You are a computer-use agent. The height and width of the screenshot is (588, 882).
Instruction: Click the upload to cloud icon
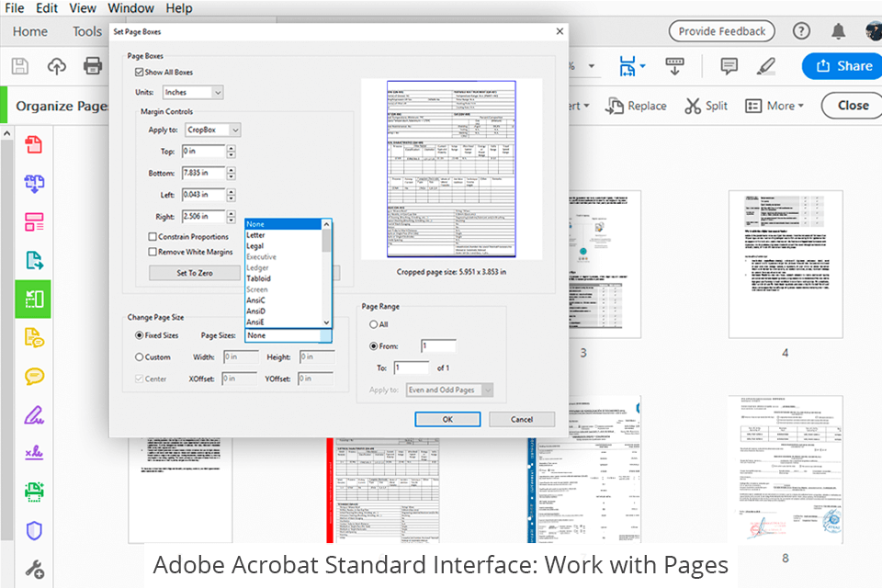pos(56,66)
